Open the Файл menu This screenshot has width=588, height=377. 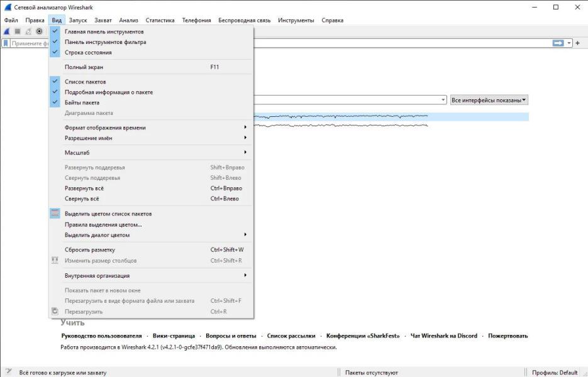coord(11,20)
